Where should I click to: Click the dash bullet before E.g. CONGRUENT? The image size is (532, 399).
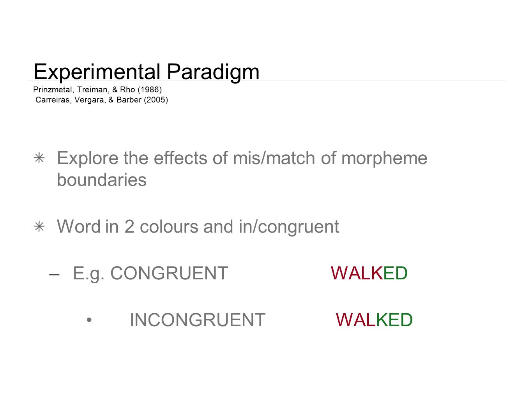point(55,274)
